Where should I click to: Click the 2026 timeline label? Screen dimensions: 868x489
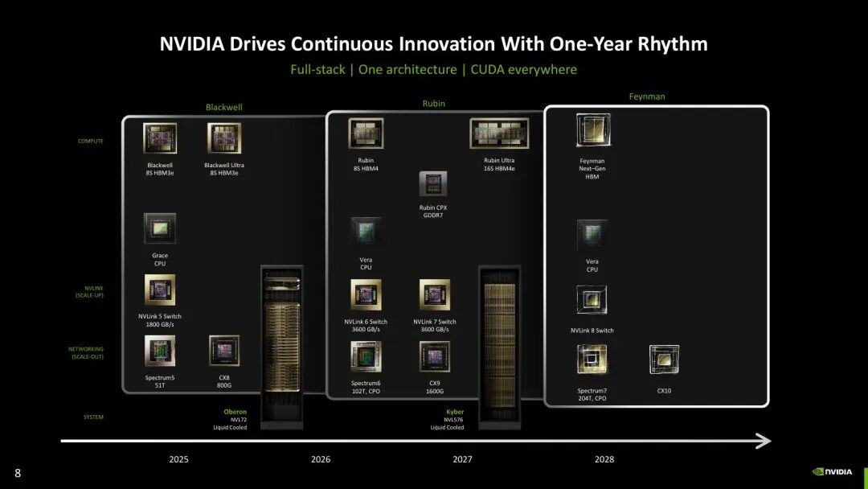coord(321,459)
